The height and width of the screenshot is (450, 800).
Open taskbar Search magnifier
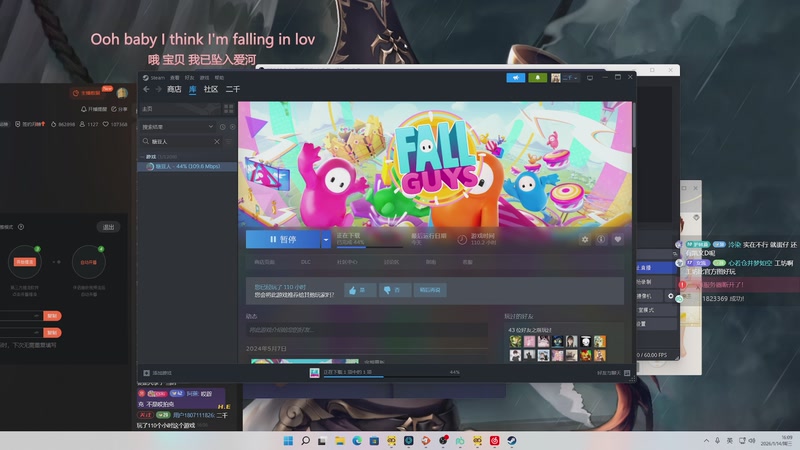tap(305, 441)
